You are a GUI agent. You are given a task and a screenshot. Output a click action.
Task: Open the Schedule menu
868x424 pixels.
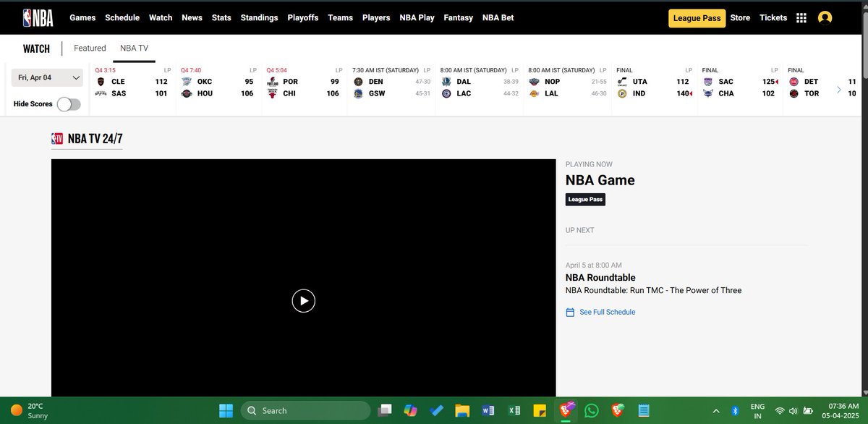(x=122, y=17)
